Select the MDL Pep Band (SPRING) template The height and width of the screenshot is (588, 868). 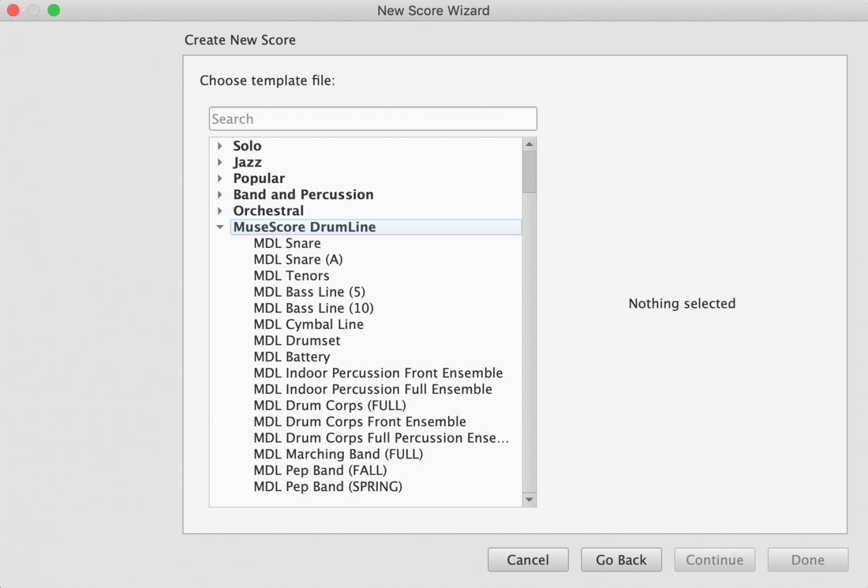pos(328,487)
